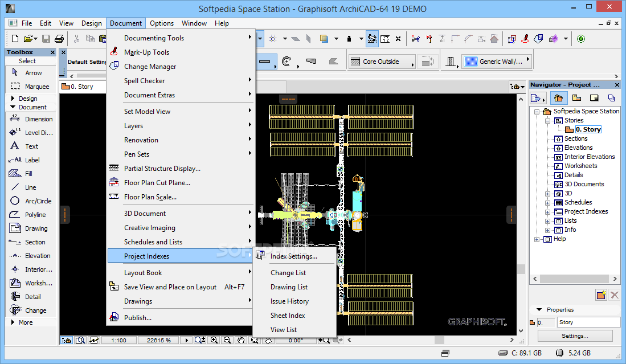Click the 1:100 scale field
Screen dimensions: 626x364
pos(118,340)
